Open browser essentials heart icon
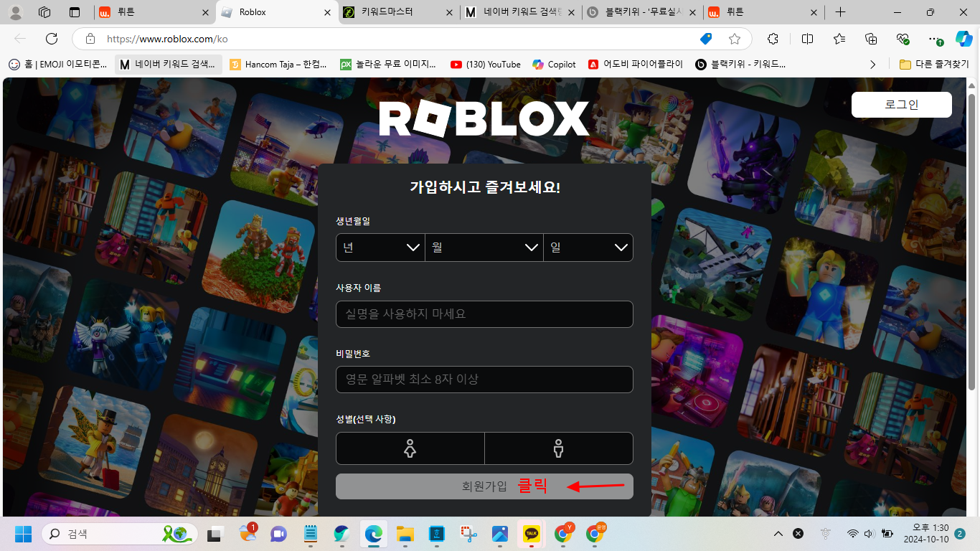Image resolution: width=980 pixels, height=551 pixels. coord(903,39)
